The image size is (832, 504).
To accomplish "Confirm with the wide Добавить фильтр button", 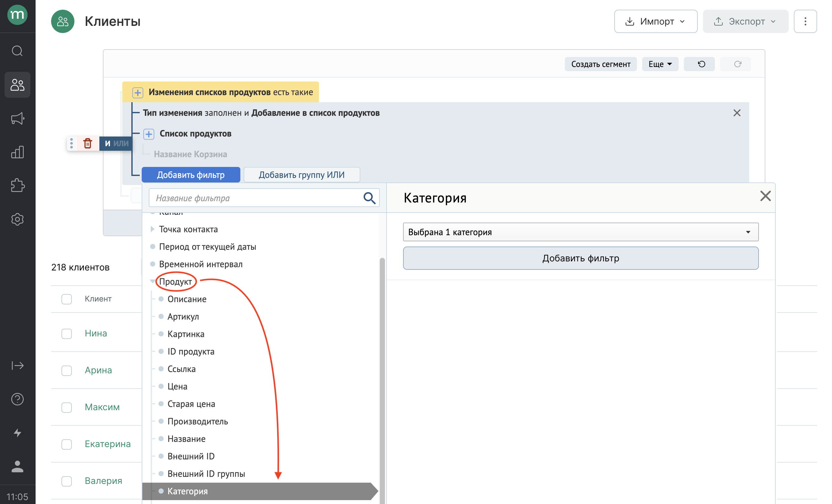I will coord(580,258).
